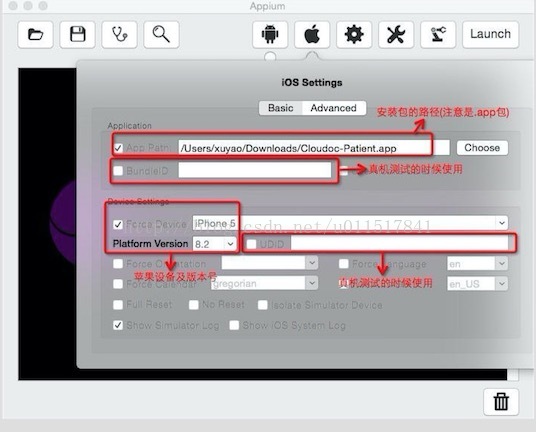Open a saved configuration with the folder icon
The height and width of the screenshot is (432, 536).
[x=36, y=34]
